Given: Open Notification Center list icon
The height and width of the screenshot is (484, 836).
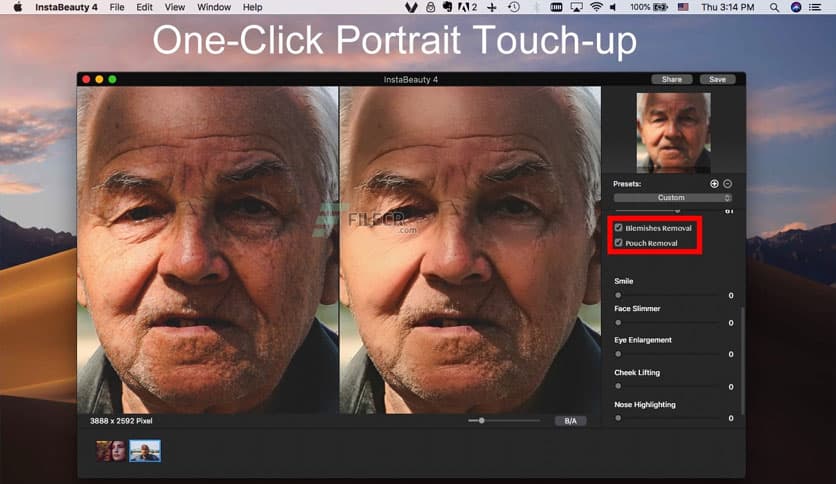Looking at the screenshot, I should 815,7.
